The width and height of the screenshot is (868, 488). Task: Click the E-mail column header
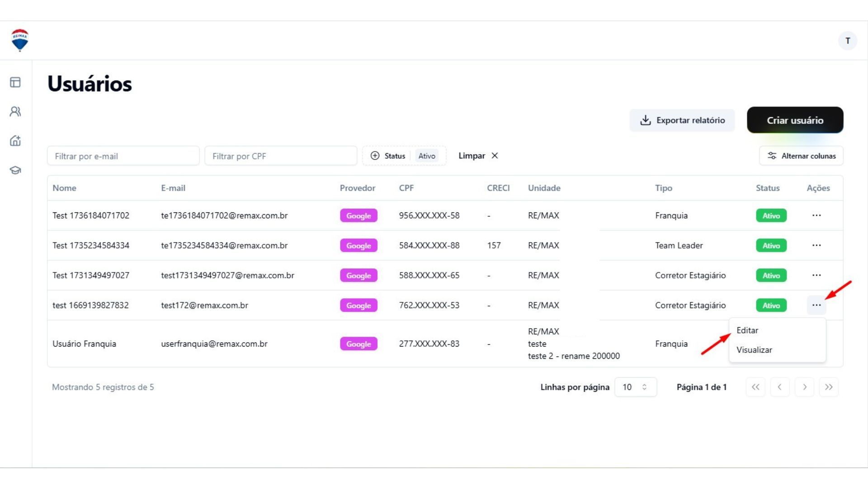173,188
